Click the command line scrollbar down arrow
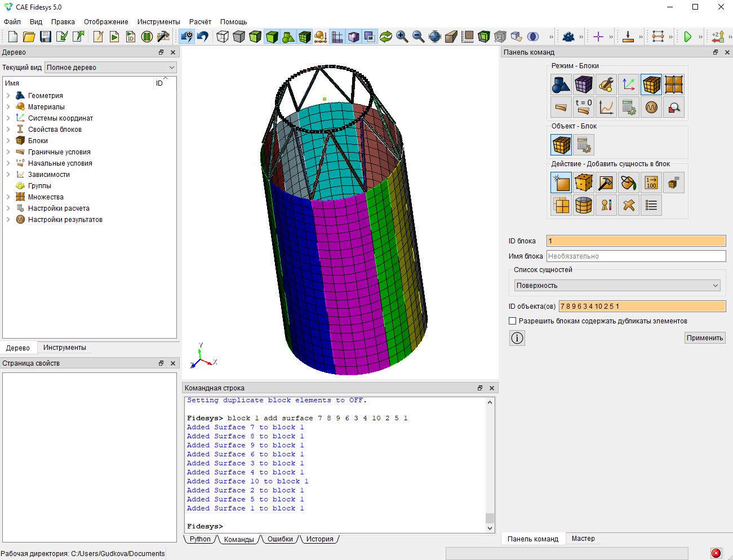This screenshot has height=560, width=733. point(490,528)
